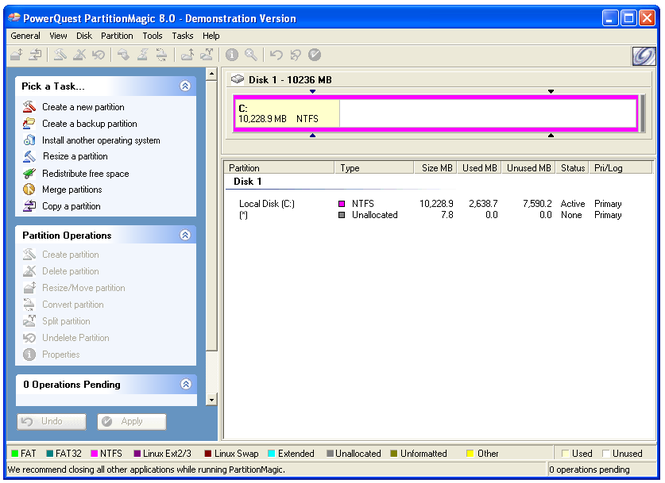Screen dimensions: 665x483
Task: Select the C: partition in disk map
Action: (x=286, y=113)
